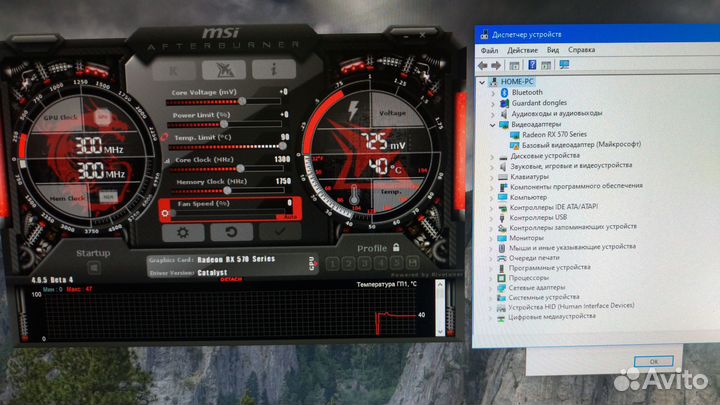
Task: Apply settings with the checkmark button
Action: click(x=280, y=231)
